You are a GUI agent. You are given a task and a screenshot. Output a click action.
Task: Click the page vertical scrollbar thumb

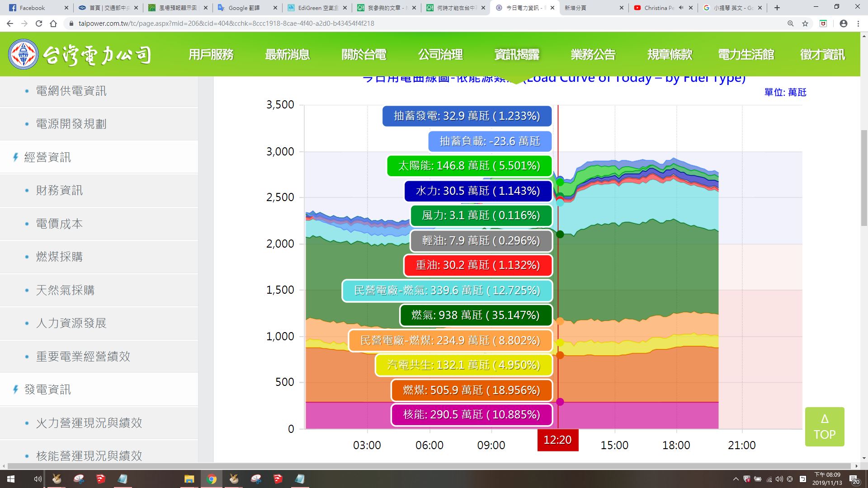click(864, 178)
